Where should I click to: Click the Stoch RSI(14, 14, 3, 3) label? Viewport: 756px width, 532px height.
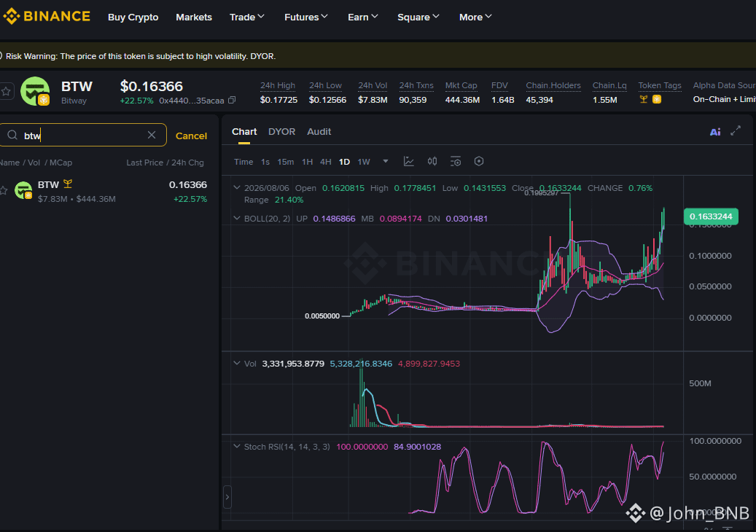click(287, 447)
